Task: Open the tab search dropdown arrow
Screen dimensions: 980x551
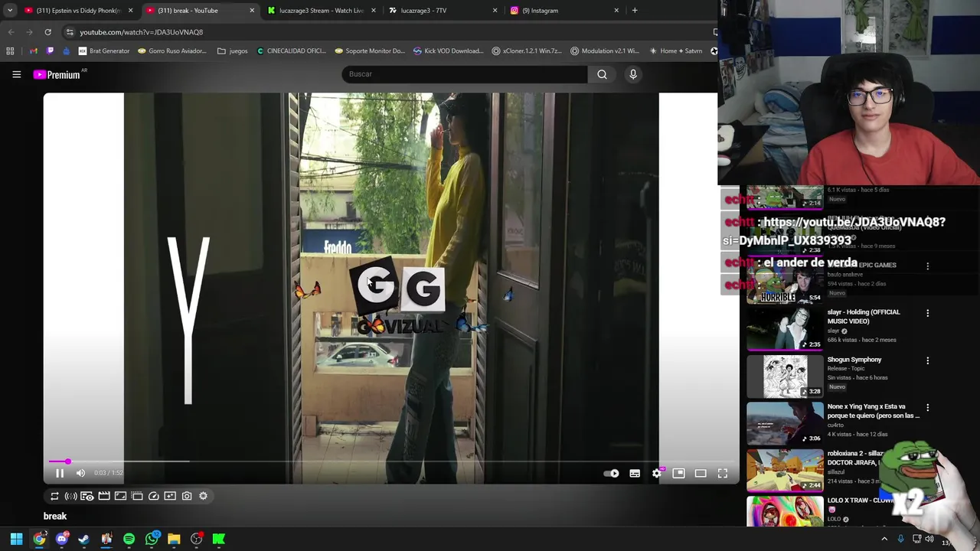Action: point(10,11)
